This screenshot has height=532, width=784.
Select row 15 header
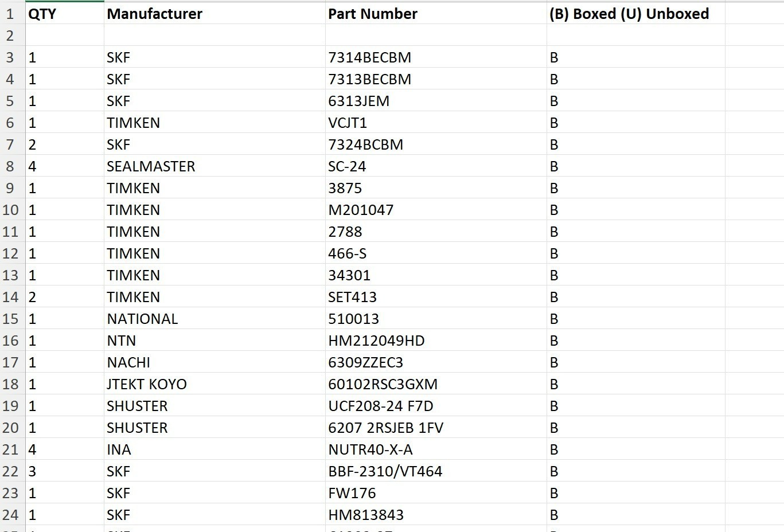[x=13, y=319]
